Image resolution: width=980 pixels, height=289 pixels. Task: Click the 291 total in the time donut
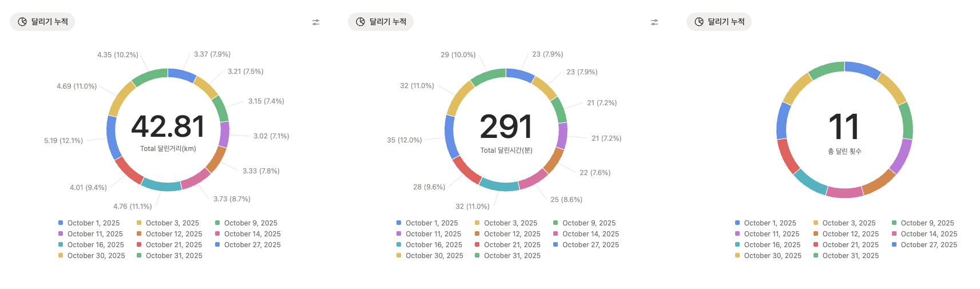point(506,126)
